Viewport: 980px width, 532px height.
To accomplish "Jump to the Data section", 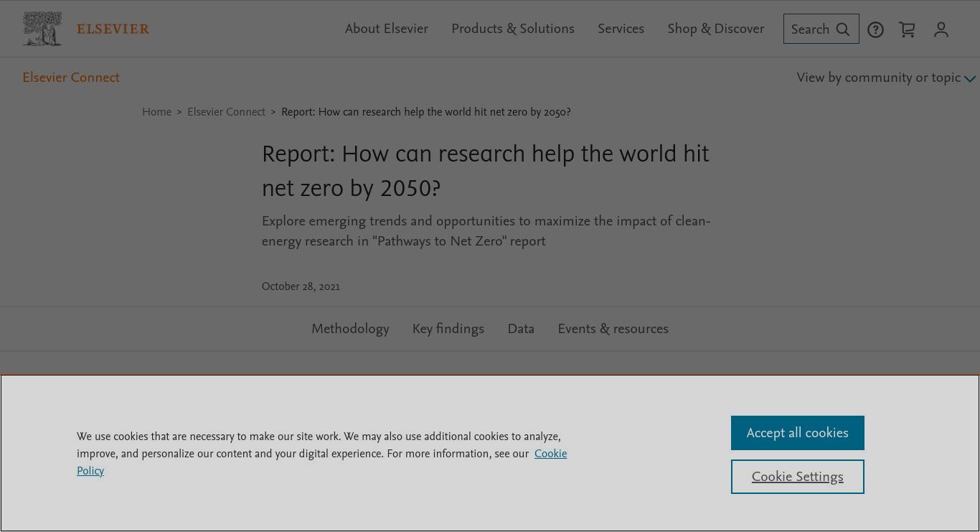I will tap(521, 329).
